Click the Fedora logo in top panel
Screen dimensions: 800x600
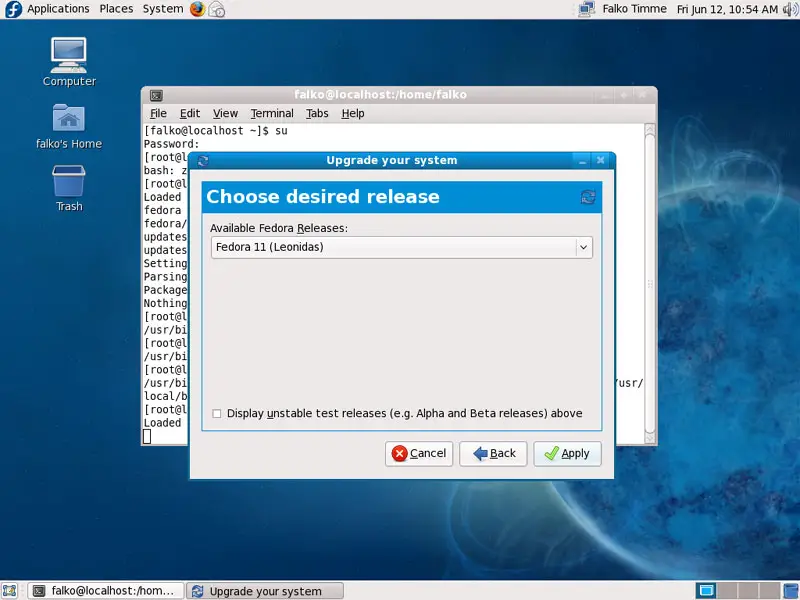click(13, 9)
